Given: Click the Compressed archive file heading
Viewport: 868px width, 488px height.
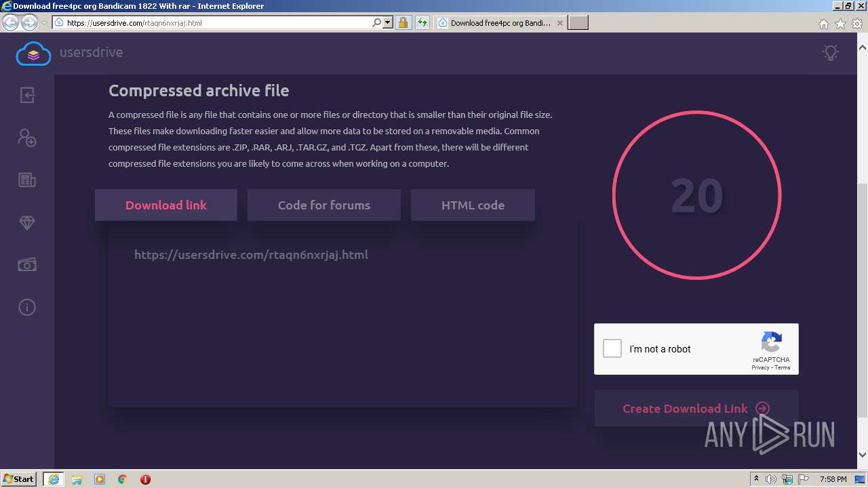Looking at the screenshot, I should pyautogui.click(x=199, y=91).
